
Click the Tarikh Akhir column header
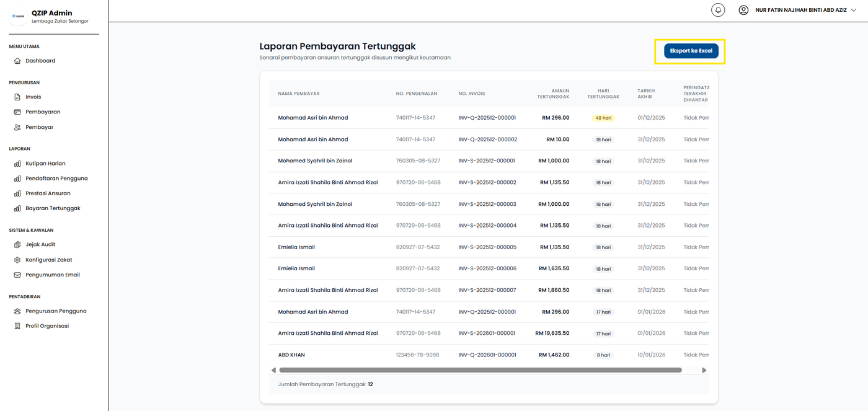[646, 94]
